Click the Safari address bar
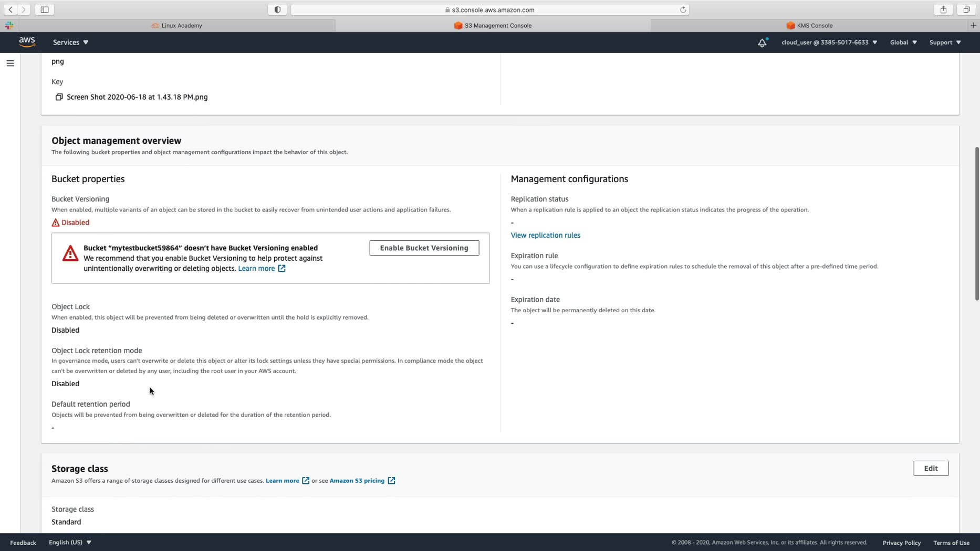The image size is (980, 551). click(x=489, y=9)
